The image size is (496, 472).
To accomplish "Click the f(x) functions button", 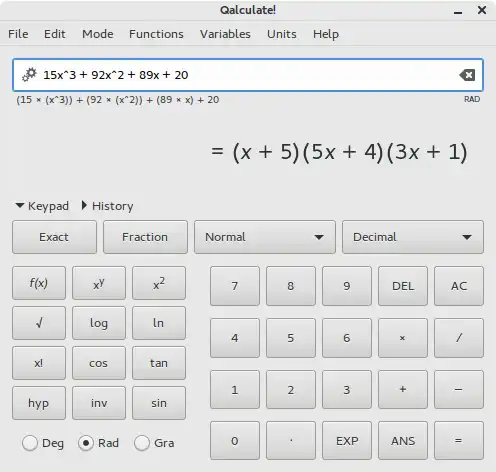I will pos(39,283).
